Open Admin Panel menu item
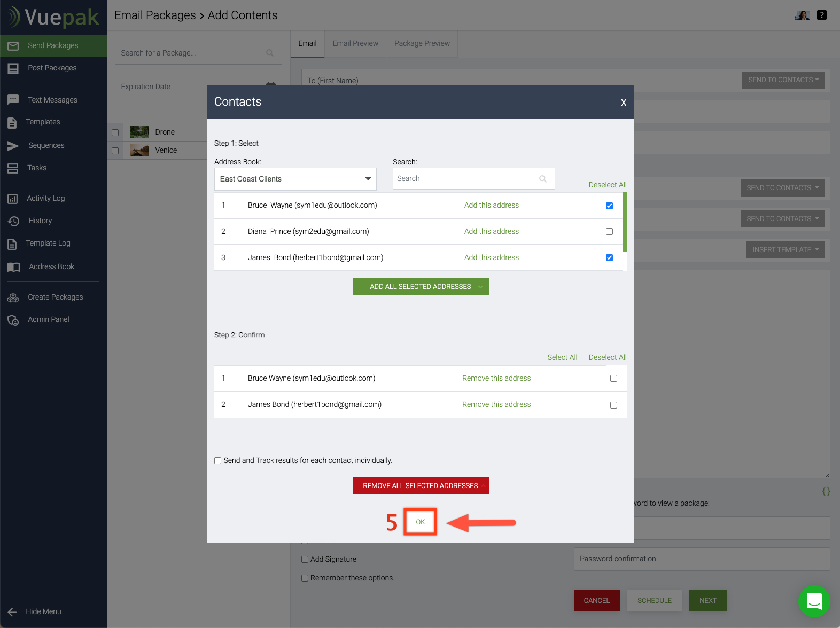Screen dimensions: 840x628 pyautogui.click(x=49, y=320)
